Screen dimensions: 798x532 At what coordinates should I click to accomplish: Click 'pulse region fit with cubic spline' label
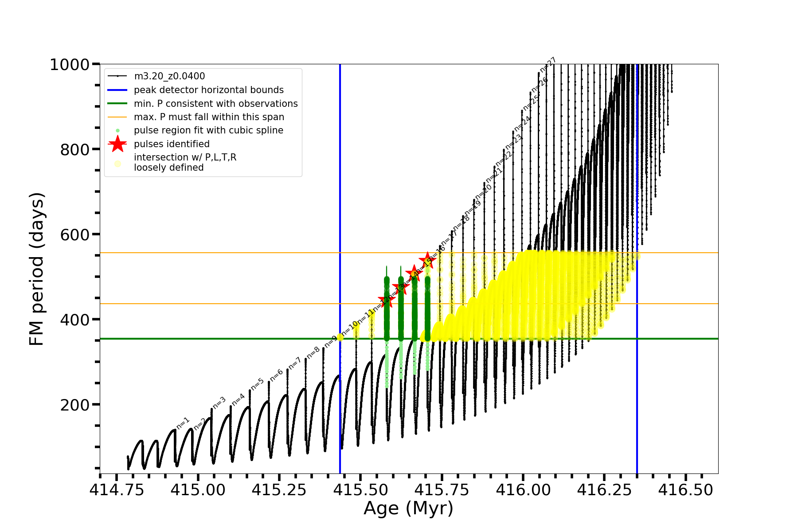(x=208, y=130)
